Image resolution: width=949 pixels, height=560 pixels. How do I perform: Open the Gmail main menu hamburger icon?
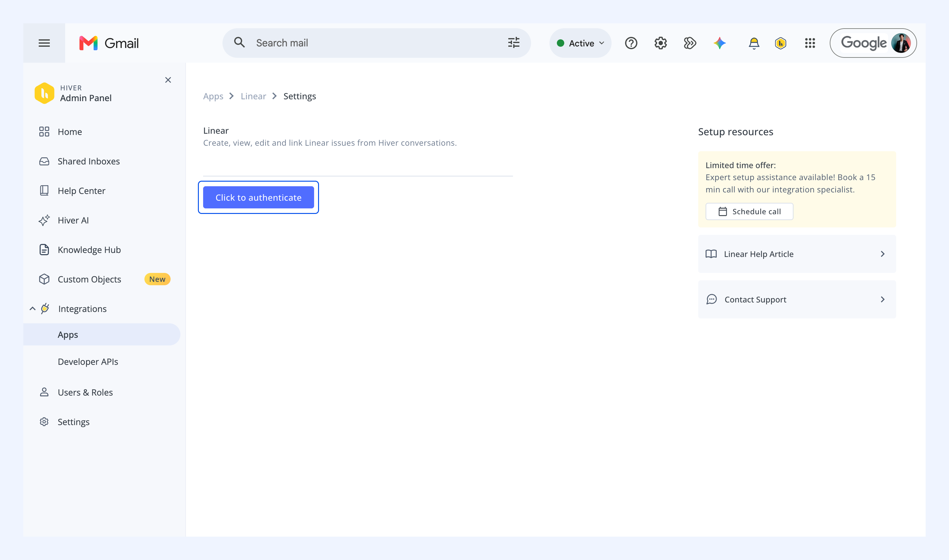(x=44, y=43)
